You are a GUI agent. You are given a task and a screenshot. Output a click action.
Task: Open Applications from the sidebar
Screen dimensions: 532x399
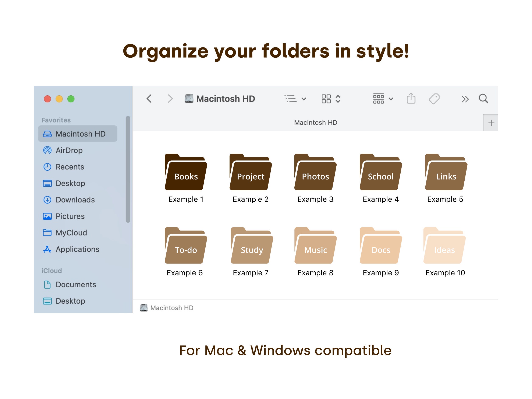(x=77, y=249)
